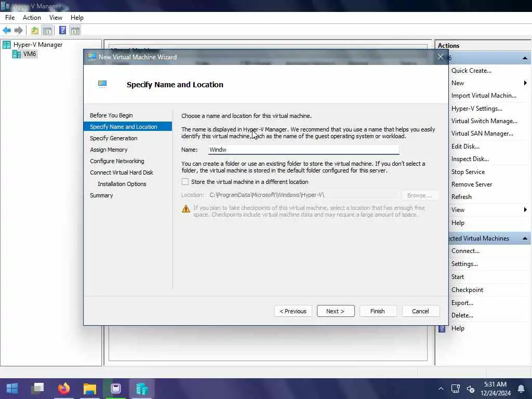Collapse the Selected Virtual Machines section
The width and height of the screenshot is (532, 399).
[525, 238]
